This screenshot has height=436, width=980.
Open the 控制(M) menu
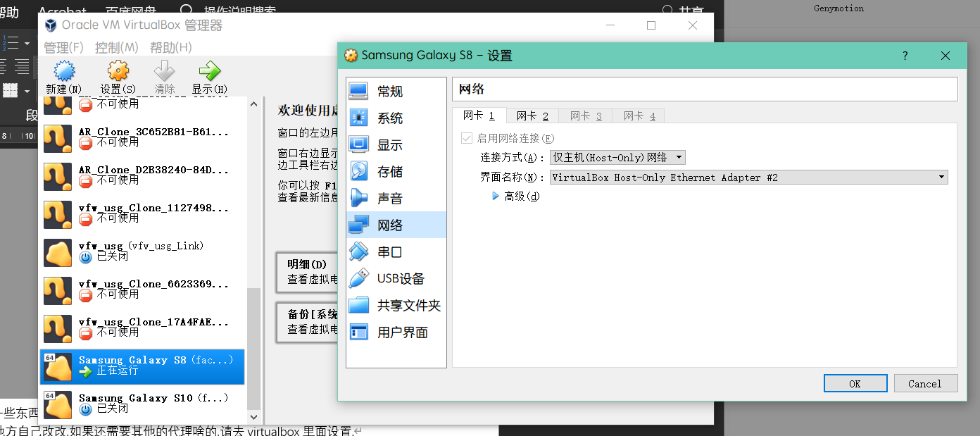(117, 47)
